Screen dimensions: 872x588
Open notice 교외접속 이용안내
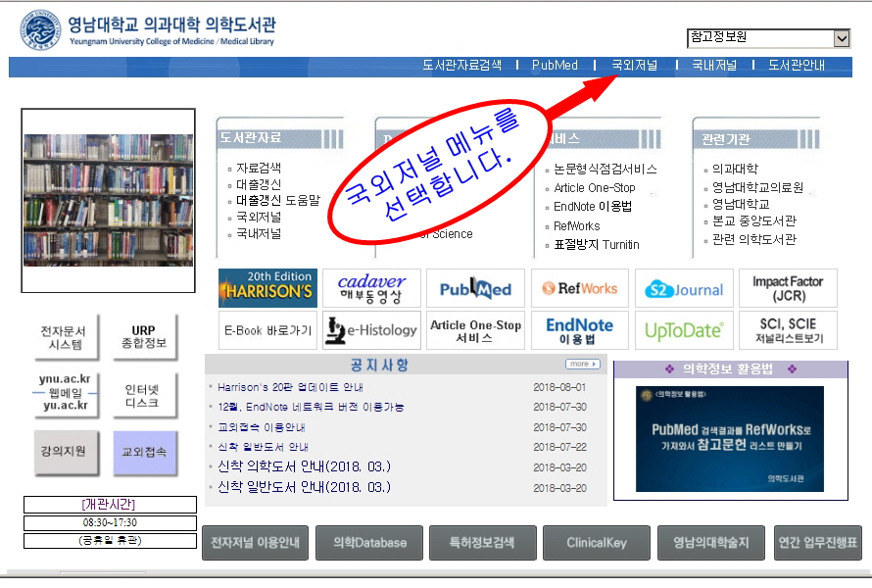[x=262, y=427]
